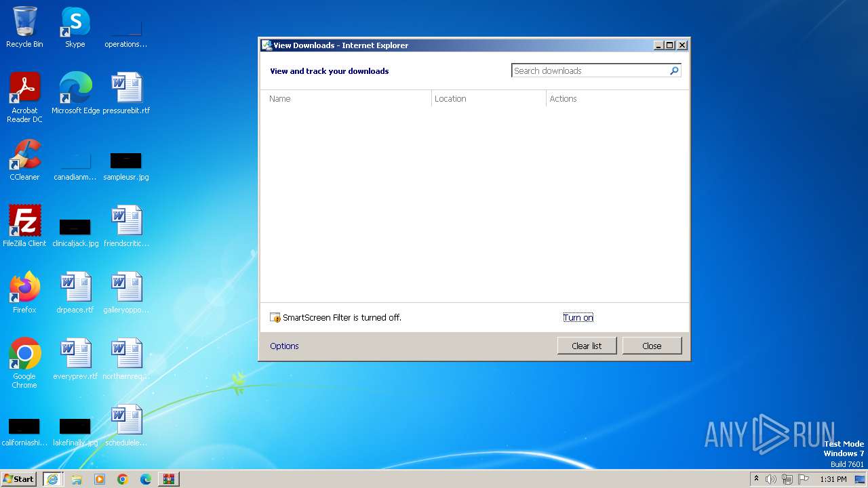Open the volume control in the tray
The image size is (868, 488).
(x=771, y=479)
